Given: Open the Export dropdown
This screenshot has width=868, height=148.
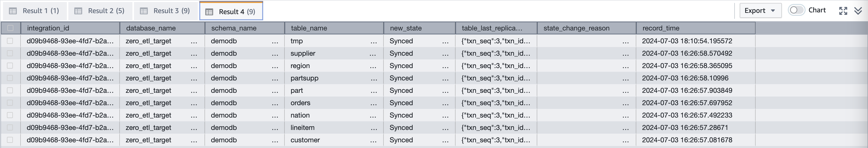Looking at the screenshot, I should click(761, 10).
